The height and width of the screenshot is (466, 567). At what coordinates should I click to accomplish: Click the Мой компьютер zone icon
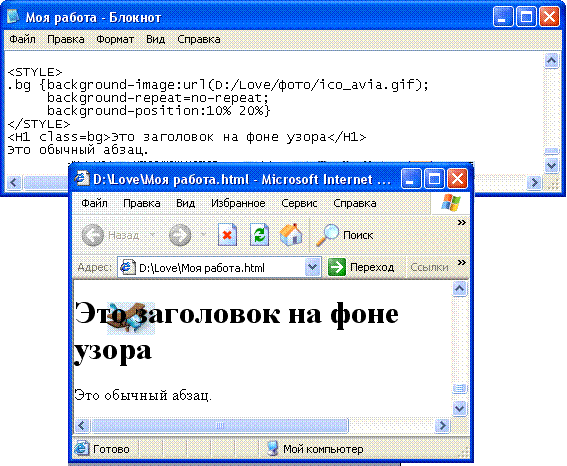coord(273,449)
